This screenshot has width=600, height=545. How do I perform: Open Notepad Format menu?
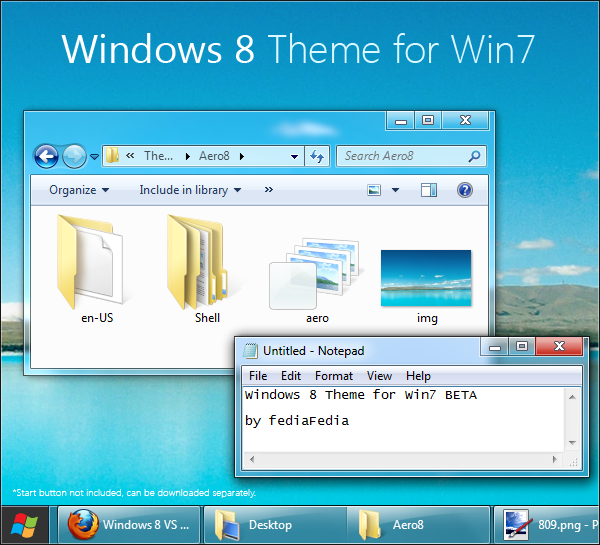point(334,376)
